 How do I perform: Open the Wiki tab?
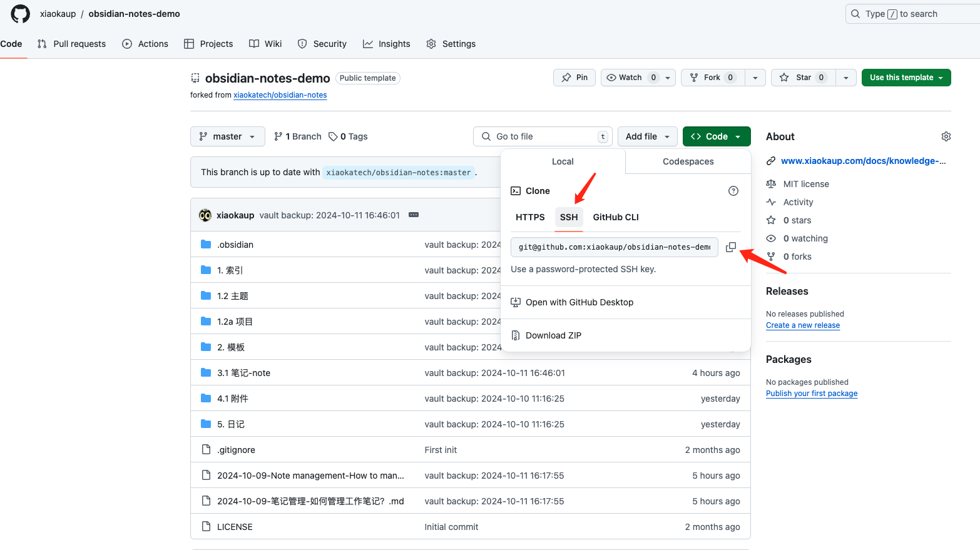pyautogui.click(x=265, y=44)
